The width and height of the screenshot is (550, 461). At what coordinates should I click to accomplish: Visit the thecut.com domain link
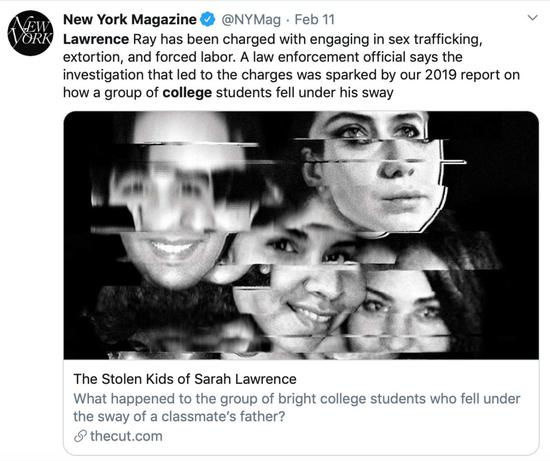point(126,436)
